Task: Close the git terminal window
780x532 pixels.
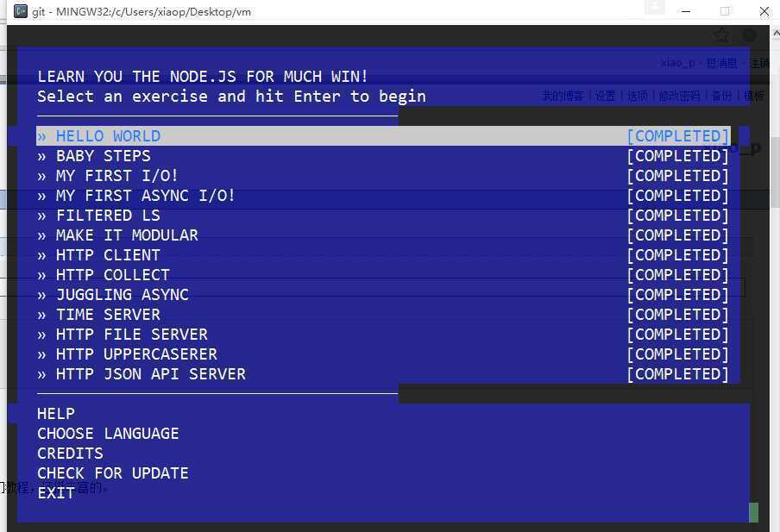Action: 764,11
